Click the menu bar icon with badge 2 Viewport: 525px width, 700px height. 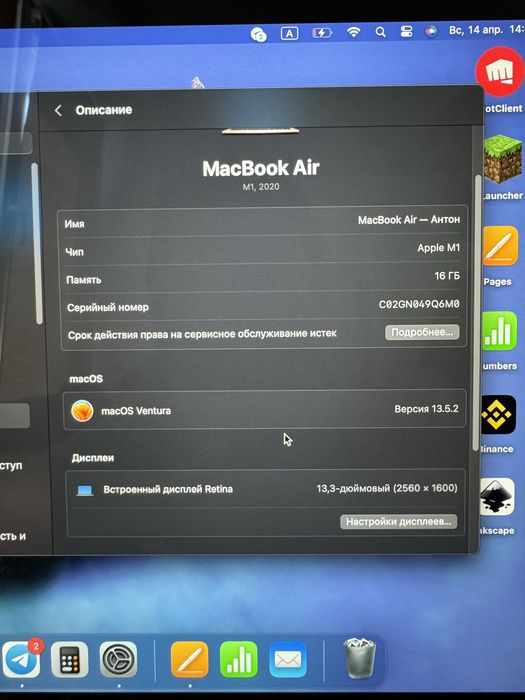[258, 34]
